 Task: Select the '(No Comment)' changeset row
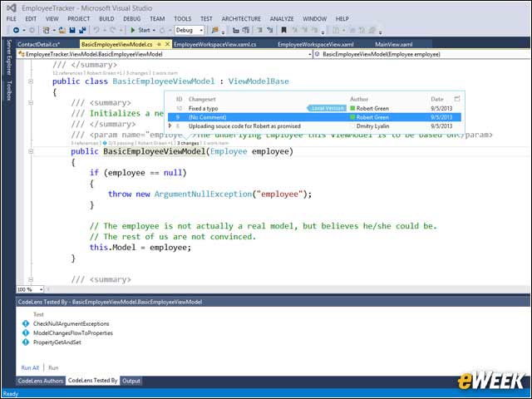tap(314, 117)
